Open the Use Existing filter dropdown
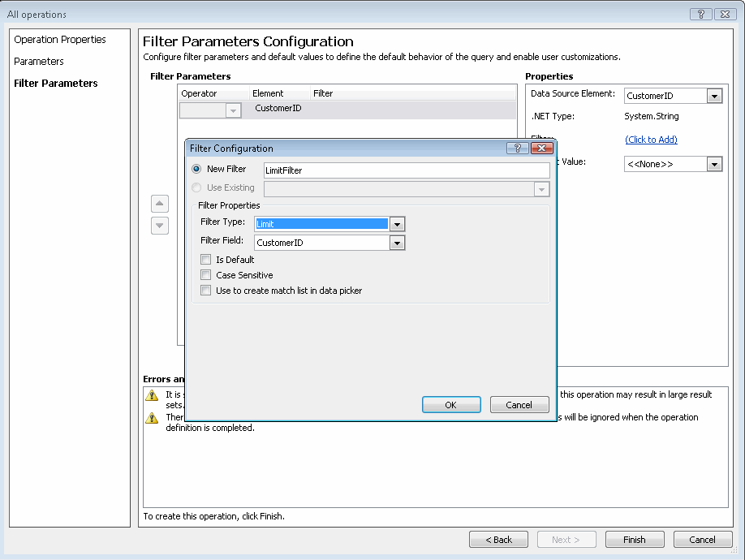The image size is (745, 560). [541, 190]
